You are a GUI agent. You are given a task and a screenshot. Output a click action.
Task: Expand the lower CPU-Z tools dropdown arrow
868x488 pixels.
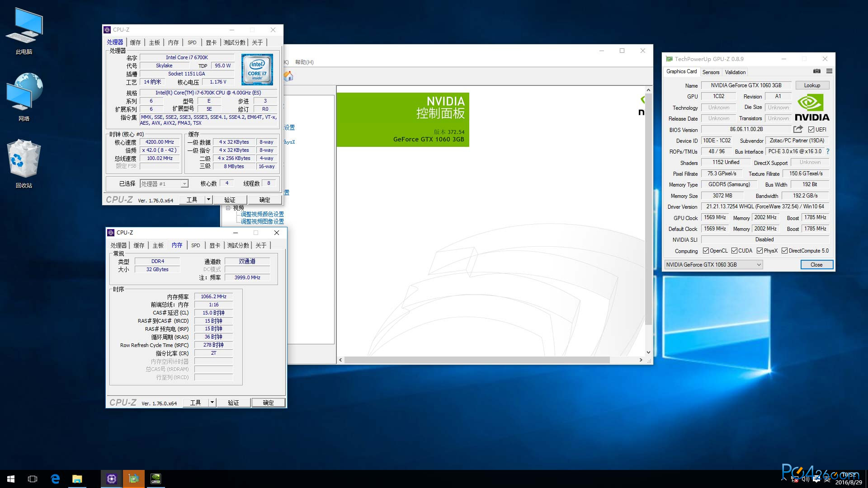tap(212, 403)
